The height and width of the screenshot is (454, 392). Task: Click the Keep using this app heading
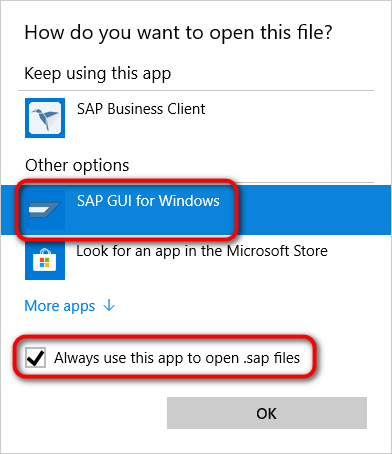pyautogui.click(x=98, y=73)
